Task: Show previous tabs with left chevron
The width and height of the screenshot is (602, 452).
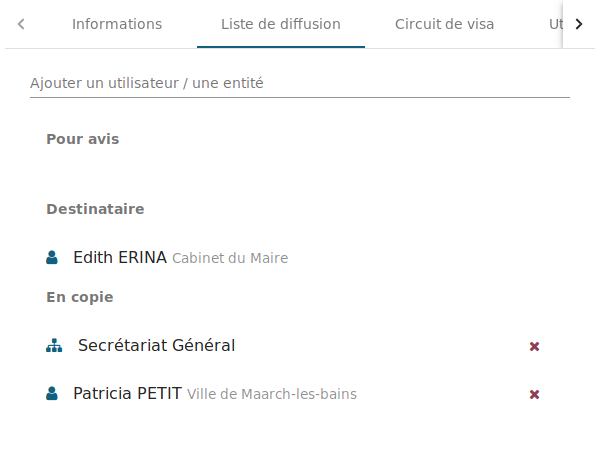Action: click(21, 24)
